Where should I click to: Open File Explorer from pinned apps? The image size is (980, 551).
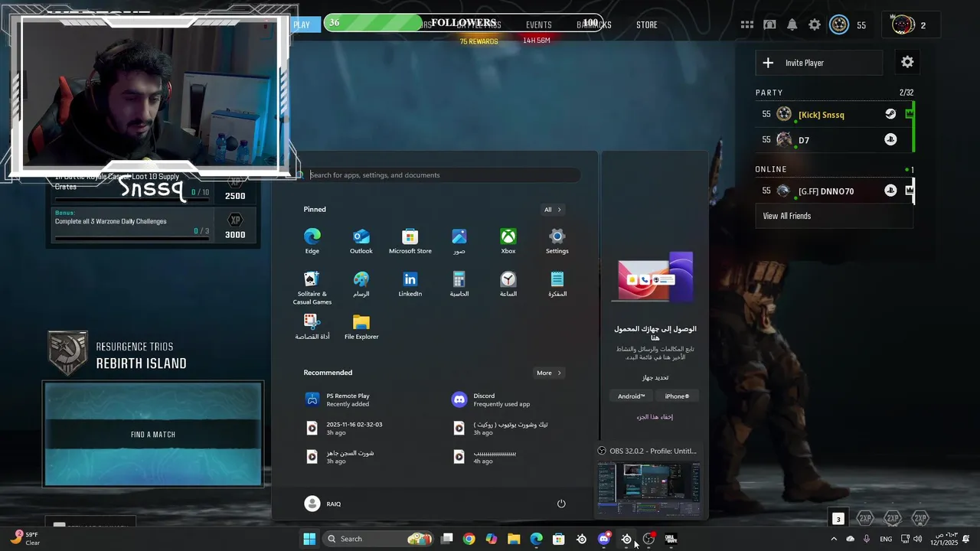pos(361,327)
